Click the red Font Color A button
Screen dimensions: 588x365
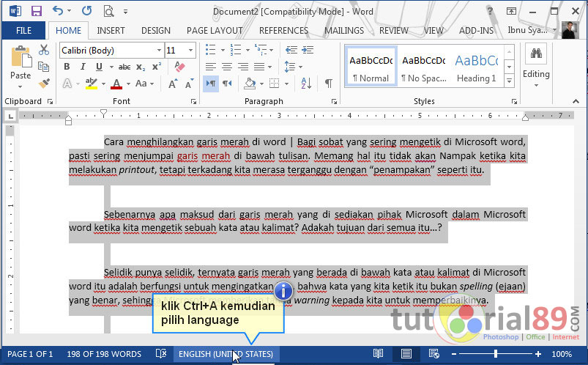pyautogui.click(x=116, y=84)
